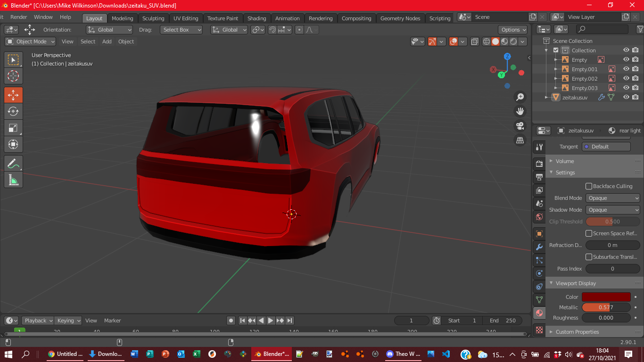The height and width of the screenshot is (362, 644).
Task: Click the Viewport Display color swatch
Action: pos(606,297)
